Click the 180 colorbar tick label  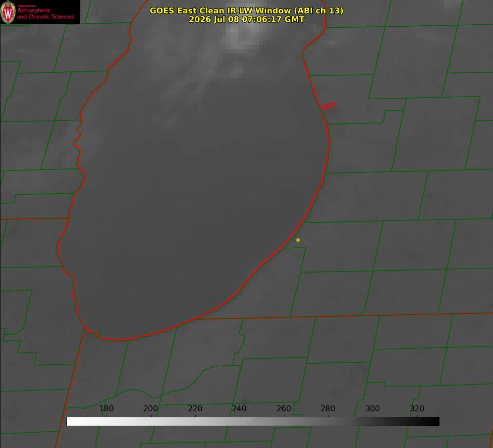pos(106,408)
